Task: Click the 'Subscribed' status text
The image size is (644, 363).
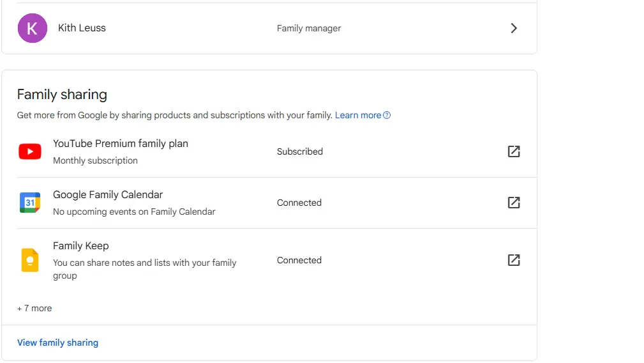Action: (300, 151)
